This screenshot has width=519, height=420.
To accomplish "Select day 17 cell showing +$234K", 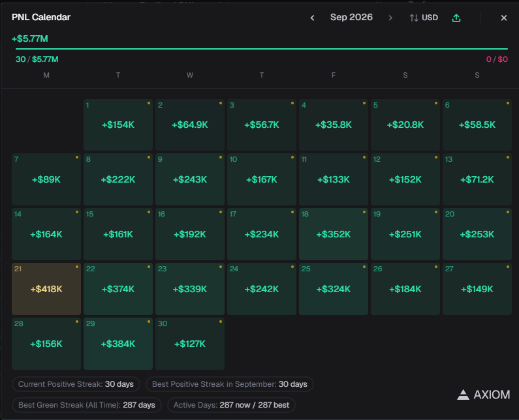I will pos(262,234).
